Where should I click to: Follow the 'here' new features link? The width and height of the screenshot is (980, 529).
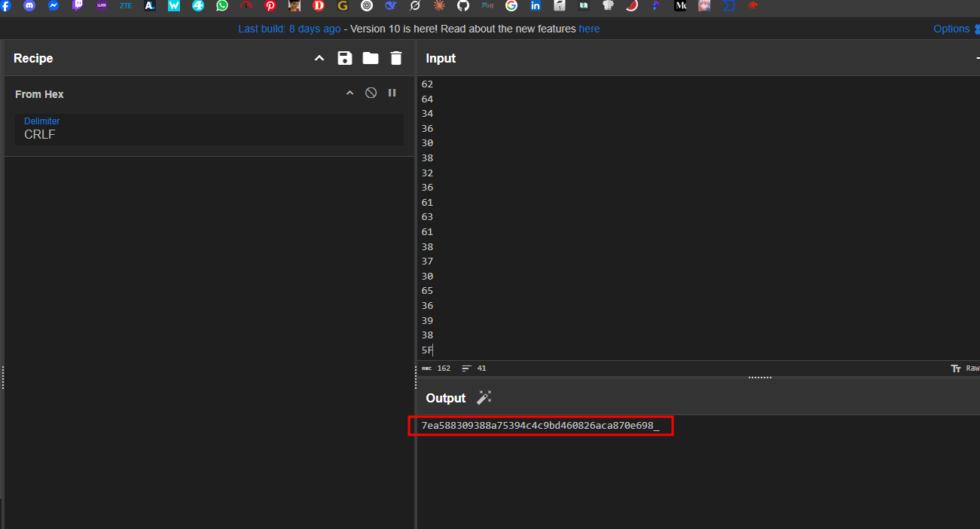(589, 29)
